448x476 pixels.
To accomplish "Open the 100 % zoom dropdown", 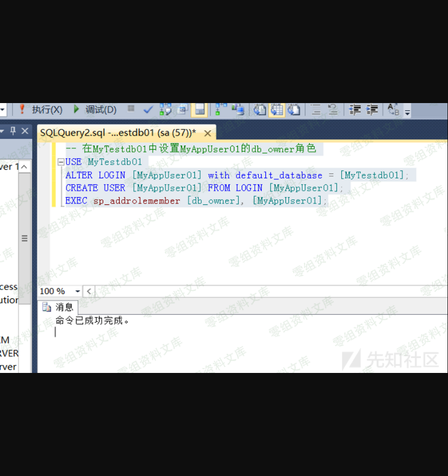I will pos(78,291).
